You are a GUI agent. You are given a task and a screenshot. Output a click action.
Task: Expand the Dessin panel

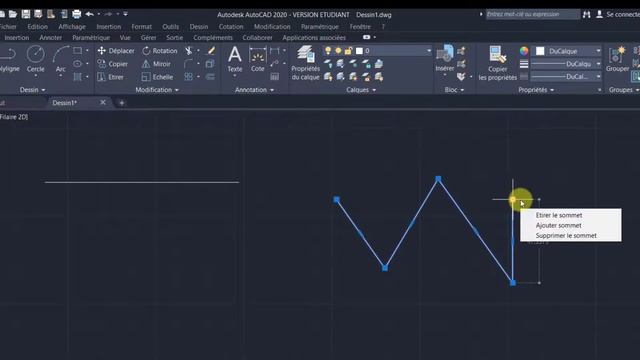pos(33,90)
